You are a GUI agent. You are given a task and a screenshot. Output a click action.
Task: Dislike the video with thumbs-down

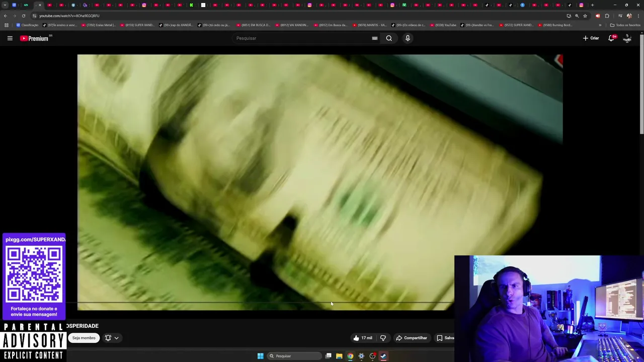383,338
